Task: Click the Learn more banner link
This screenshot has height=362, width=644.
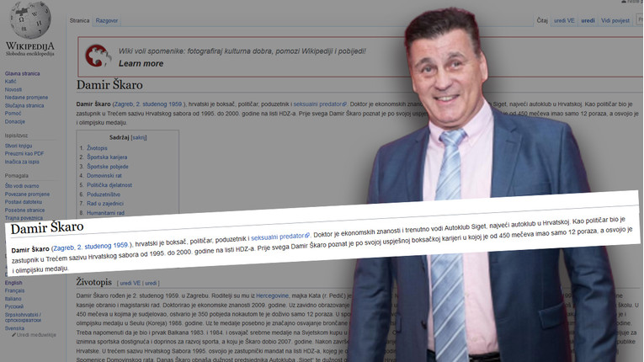Action: pyautogui.click(x=141, y=64)
